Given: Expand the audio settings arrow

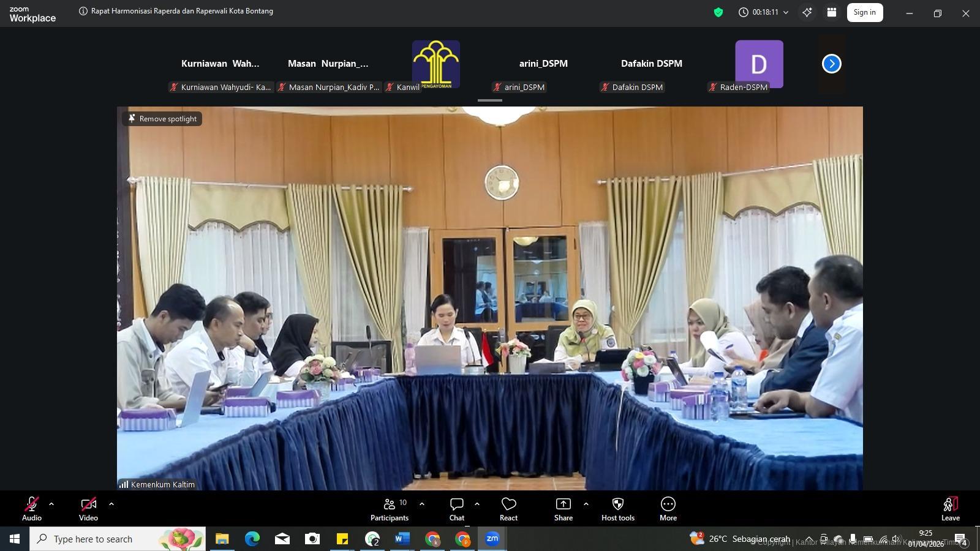Looking at the screenshot, I should coord(51,504).
